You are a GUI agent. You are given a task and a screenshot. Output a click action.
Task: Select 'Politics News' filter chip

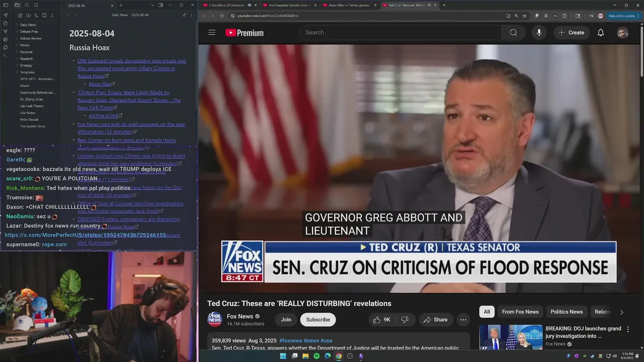(x=567, y=312)
